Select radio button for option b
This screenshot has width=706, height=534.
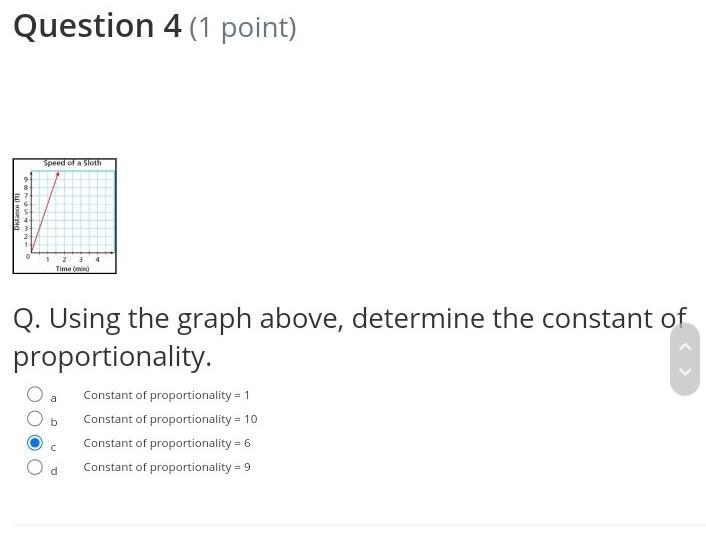click(x=35, y=418)
